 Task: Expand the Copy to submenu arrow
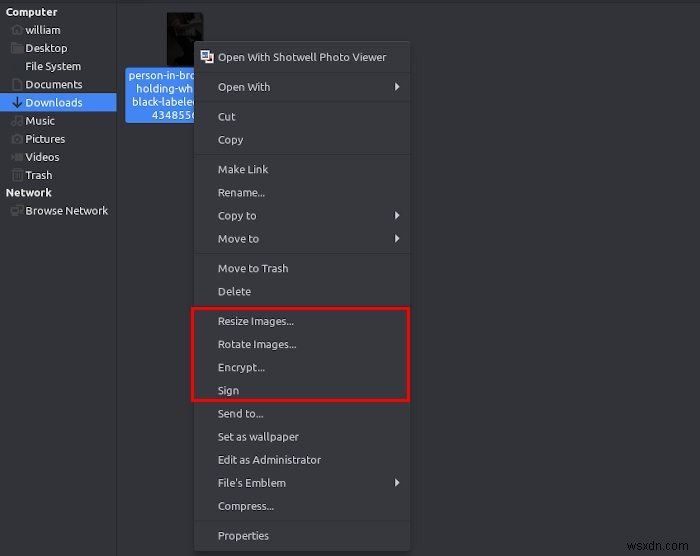(x=396, y=215)
